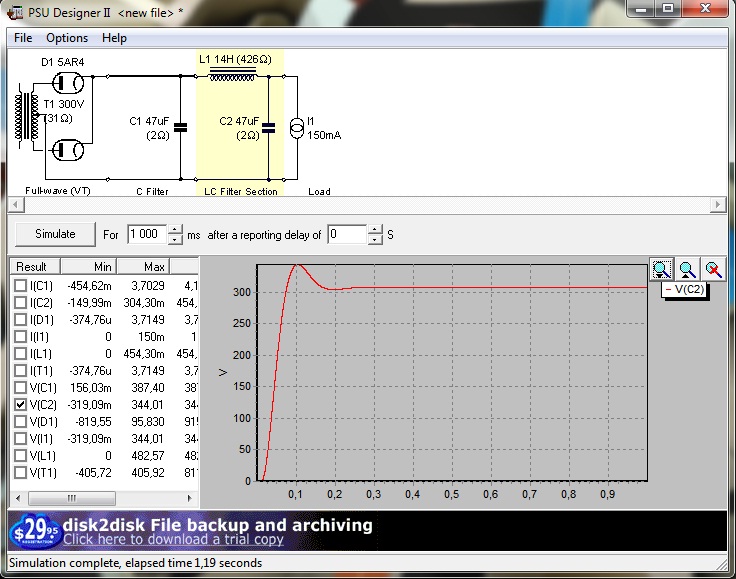
Task: Tick the V(L1) result checkbox
Action: (x=21, y=455)
